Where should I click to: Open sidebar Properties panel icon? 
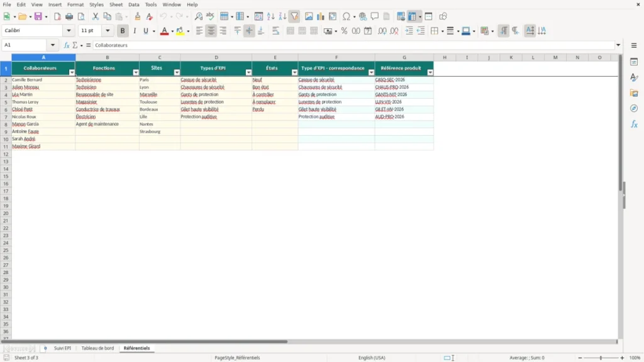pyautogui.click(x=634, y=62)
